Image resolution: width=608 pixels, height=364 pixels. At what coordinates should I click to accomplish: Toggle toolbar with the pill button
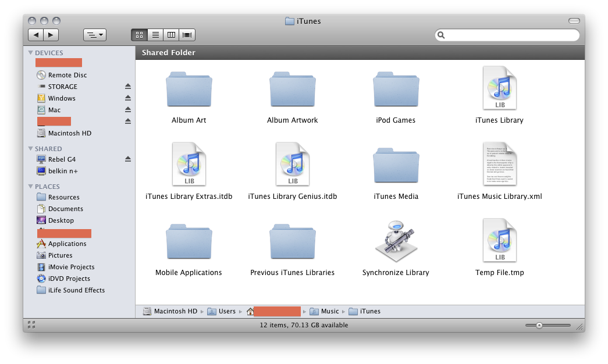(x=574, y=20)
